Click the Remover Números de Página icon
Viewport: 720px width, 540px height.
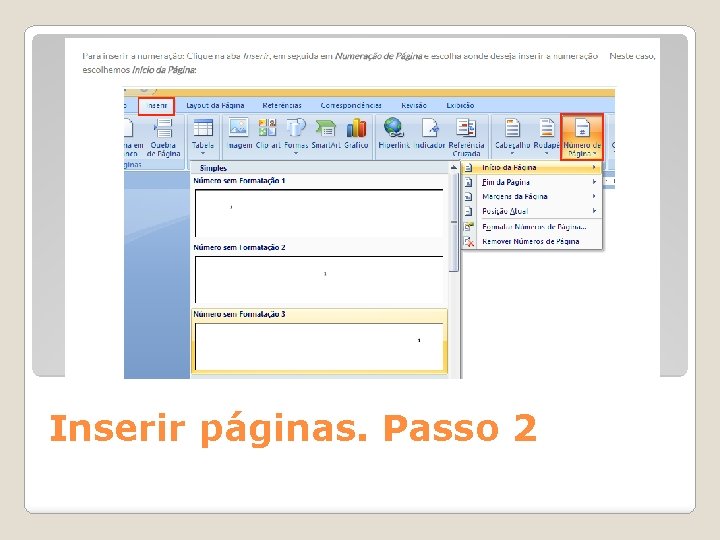tap(468, 242)
